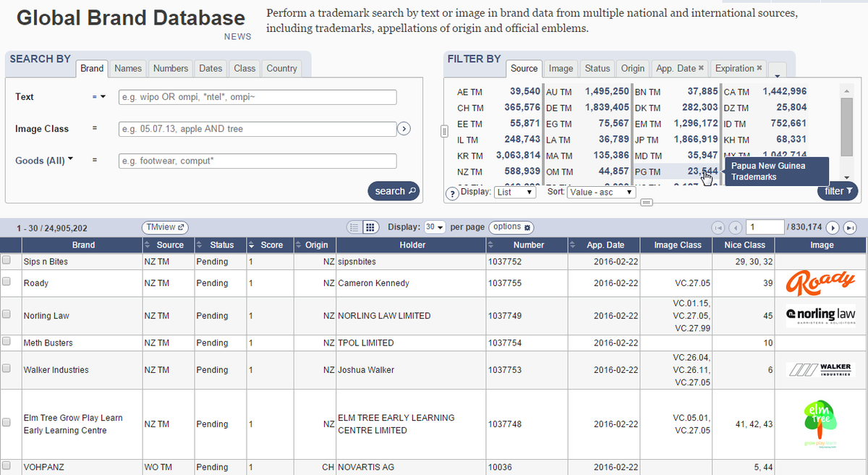The height and width of the screenshot is (475, 868).
Task: Sort by Source column arrow icon
Action: (148, 245)
